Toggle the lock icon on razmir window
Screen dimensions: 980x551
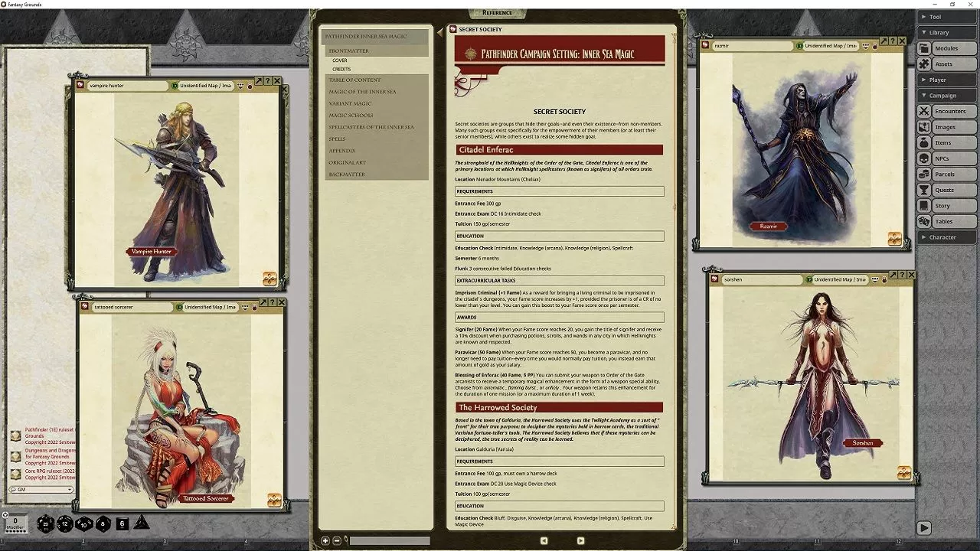[874, 46]
